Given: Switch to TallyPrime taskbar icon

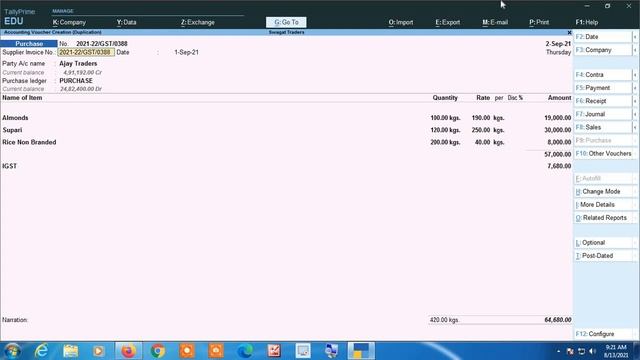Looking at the screenshot, I should click(361, 351).
